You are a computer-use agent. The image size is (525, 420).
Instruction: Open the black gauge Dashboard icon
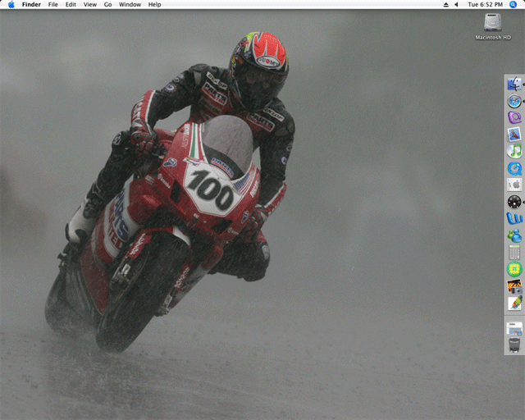pos(514,202)
